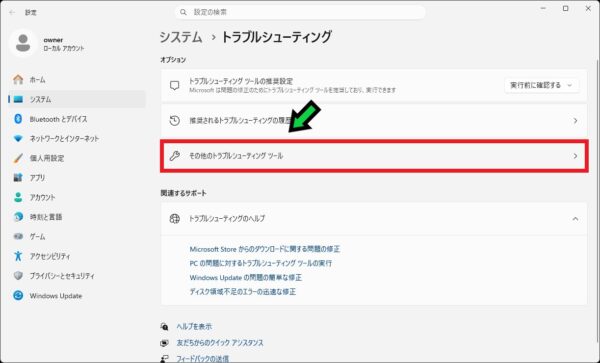Open 個人用設定 in the sidebar

pyautogui.click(x=77, y=158)
